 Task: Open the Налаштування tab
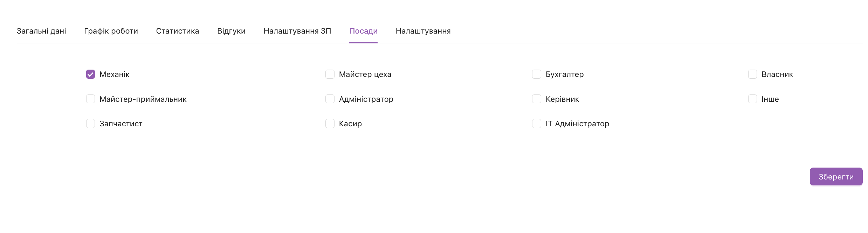(423, 31)
